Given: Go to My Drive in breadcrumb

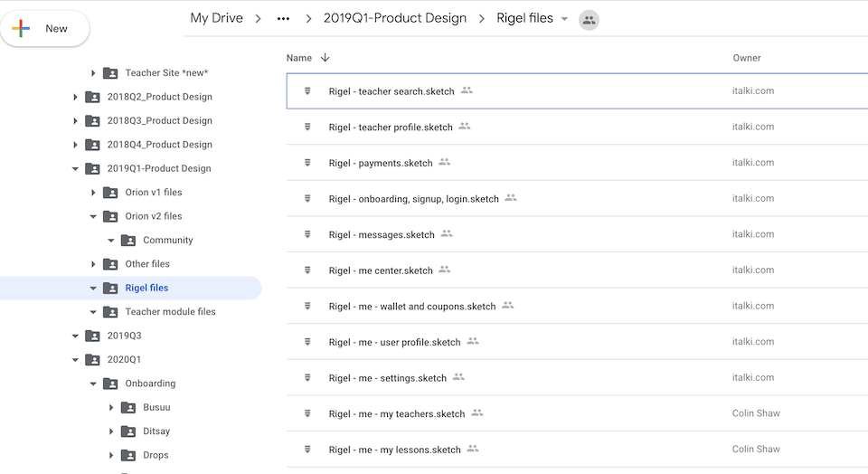Looking at the screenshot, I should point(216,18).
